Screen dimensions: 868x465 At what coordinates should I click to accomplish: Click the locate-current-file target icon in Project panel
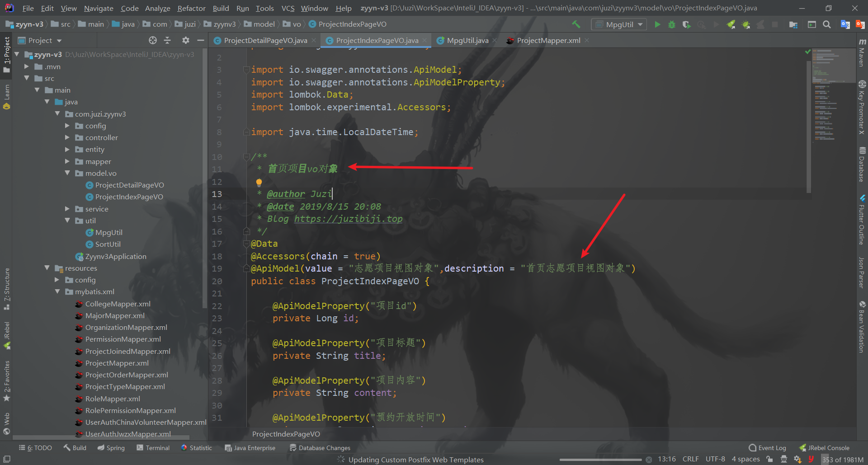pyautogui.click(x=153, y=40)
